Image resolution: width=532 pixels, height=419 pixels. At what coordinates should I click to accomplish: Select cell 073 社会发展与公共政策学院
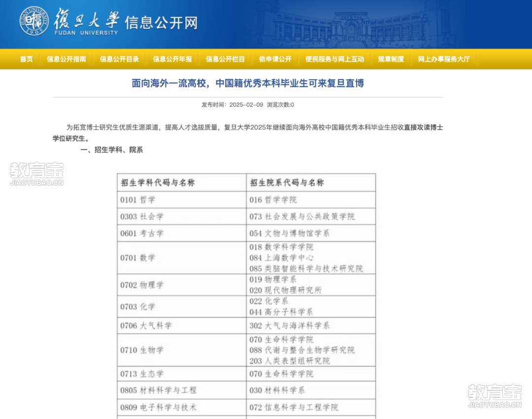(x=311, y=216)
